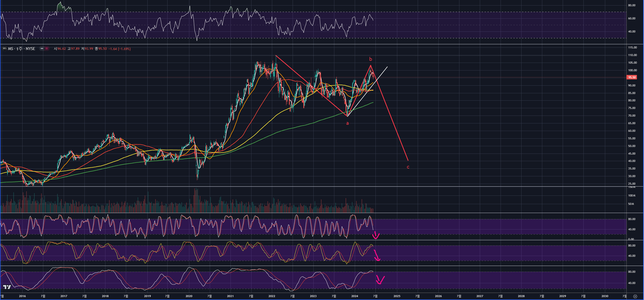The image size is (644, 300).
Task: Click the red 95.50 current price label
Action: (632, 77)
